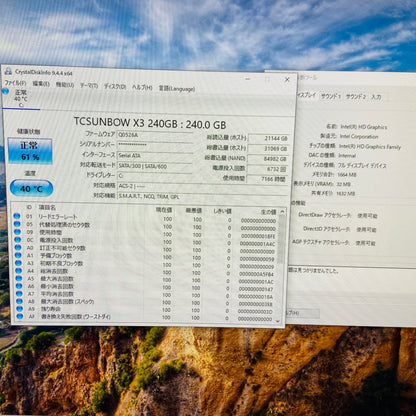Click blue status orb for 01 リードエラーレート
Screen dimensions: 416x416
[x=17, y=216]
